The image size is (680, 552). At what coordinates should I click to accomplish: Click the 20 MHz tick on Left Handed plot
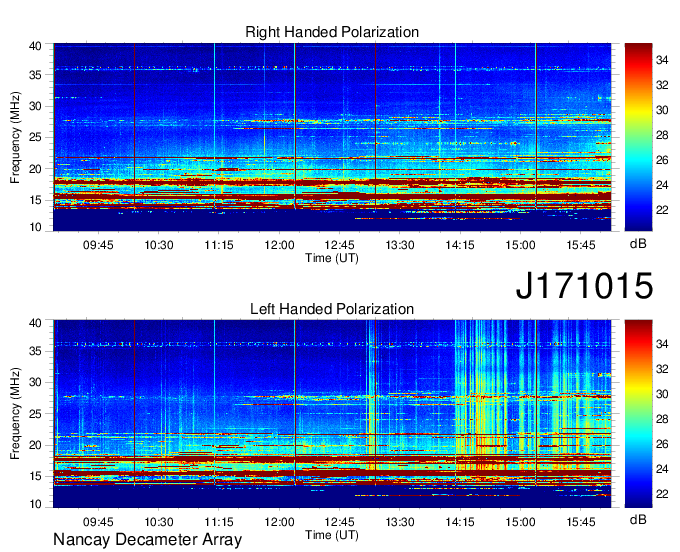click(36, 445)
